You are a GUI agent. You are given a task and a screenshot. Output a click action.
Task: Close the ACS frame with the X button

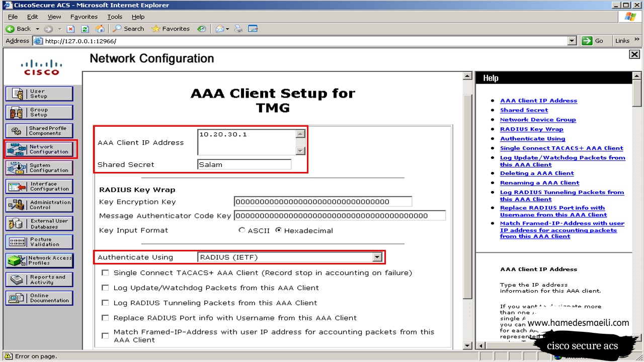pyautogui.click(x=634, y=54)
